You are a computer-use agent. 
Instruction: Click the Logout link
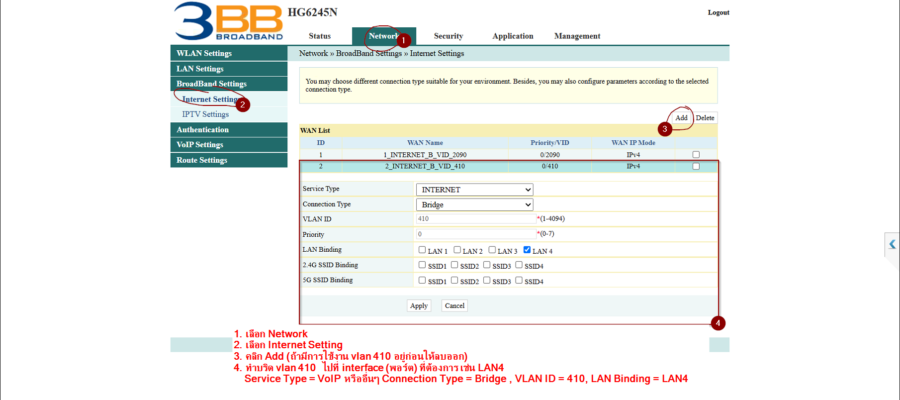pyautogui.click(x=718, y=12)
